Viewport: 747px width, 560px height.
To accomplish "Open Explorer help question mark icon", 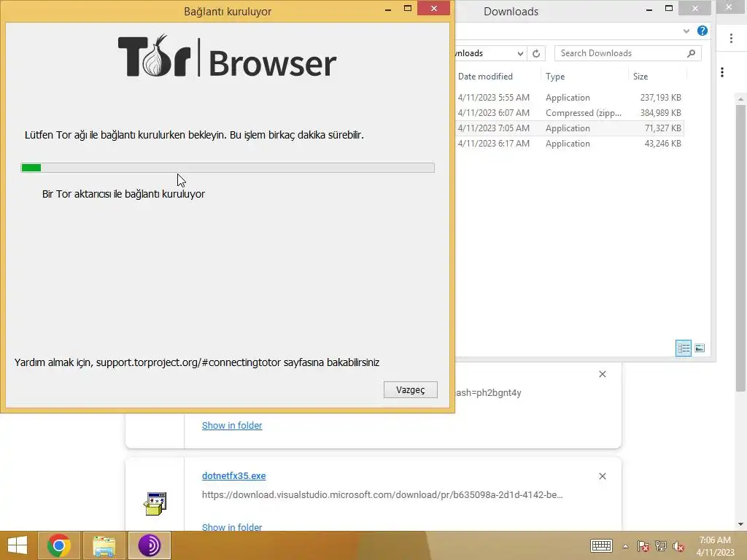I will tap(703, 31).
